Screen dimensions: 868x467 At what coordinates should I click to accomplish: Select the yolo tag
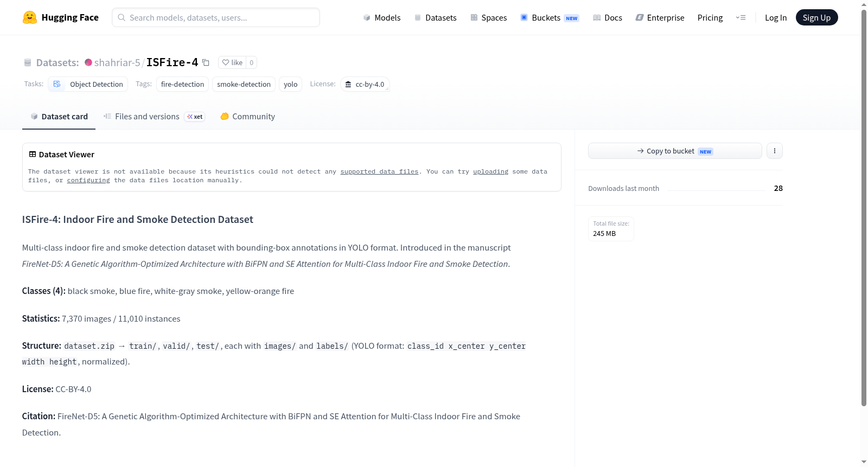pyautogui.click(x=290, y=84)
